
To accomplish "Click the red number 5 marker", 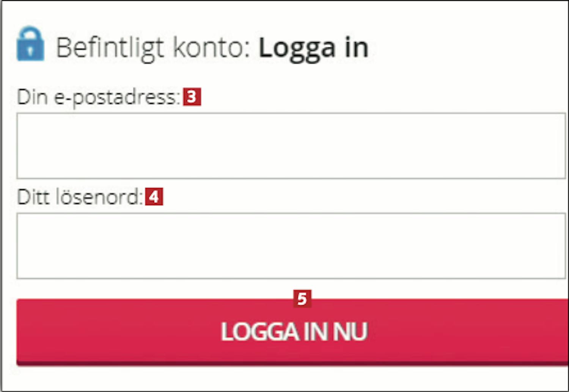I will (x=302, y=299).
